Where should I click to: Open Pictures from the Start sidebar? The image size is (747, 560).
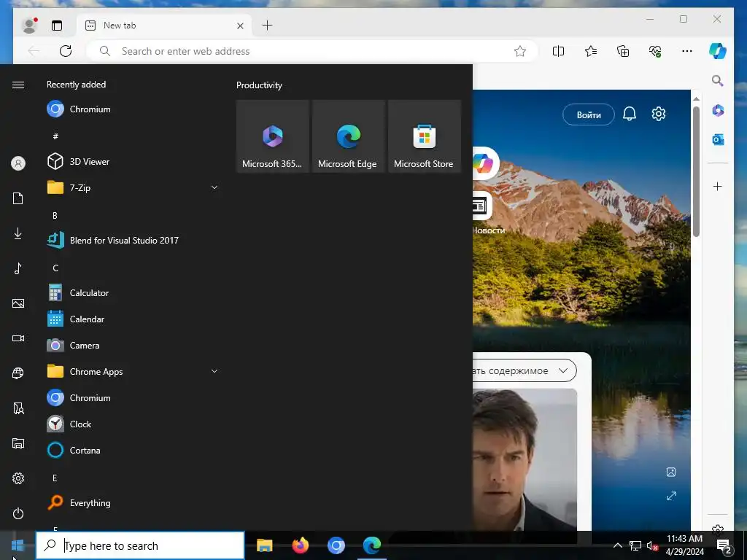(x=18, y=303)
